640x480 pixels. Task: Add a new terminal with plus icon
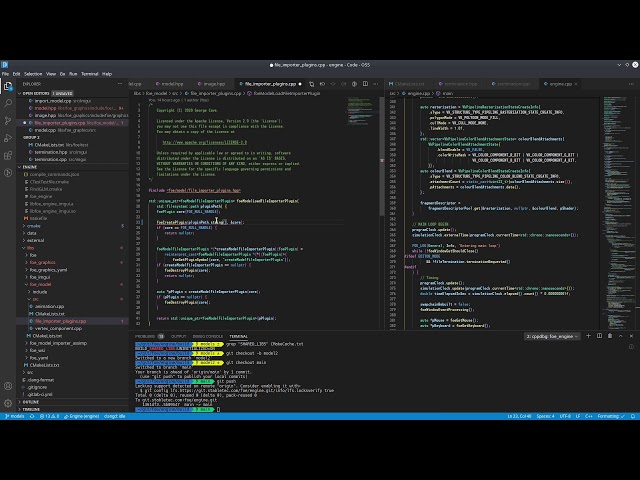coord(588,336)
